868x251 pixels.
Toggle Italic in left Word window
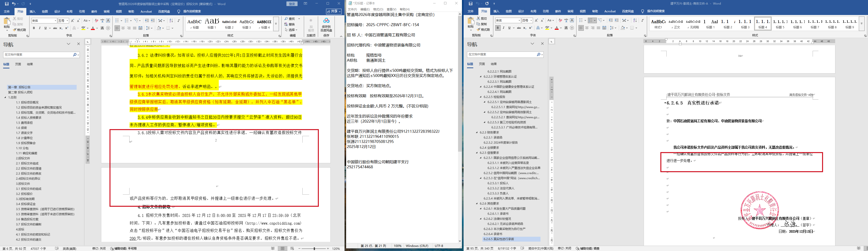40,28
